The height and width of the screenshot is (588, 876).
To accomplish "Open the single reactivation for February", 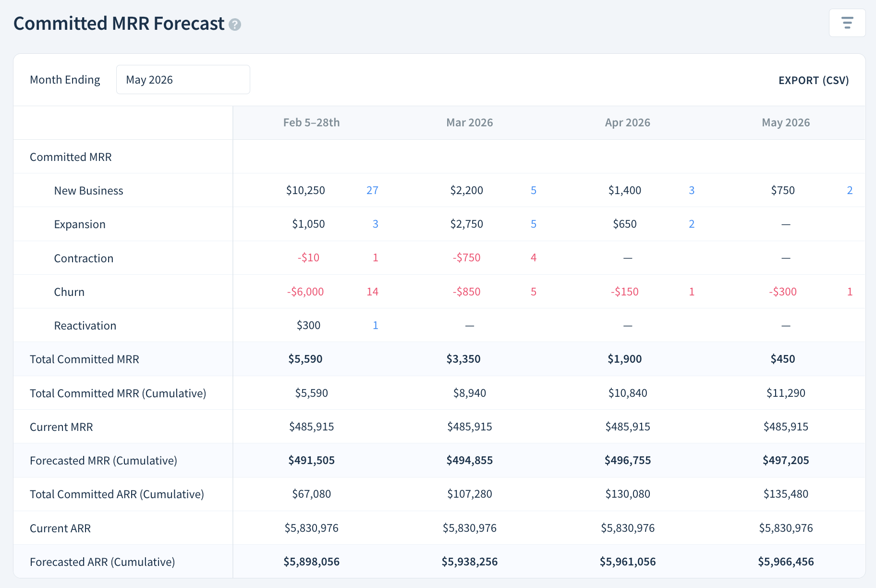I will (x=375, y=325).
